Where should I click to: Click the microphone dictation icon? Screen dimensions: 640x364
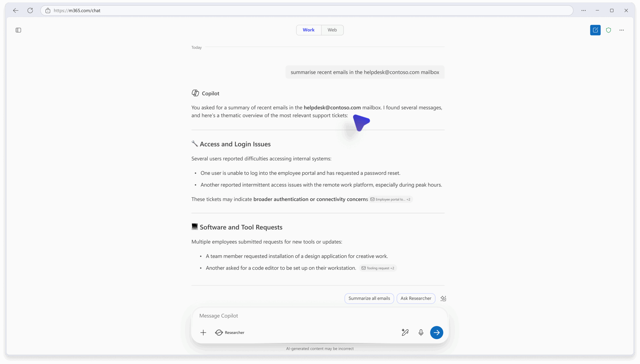tap(421, 332)
